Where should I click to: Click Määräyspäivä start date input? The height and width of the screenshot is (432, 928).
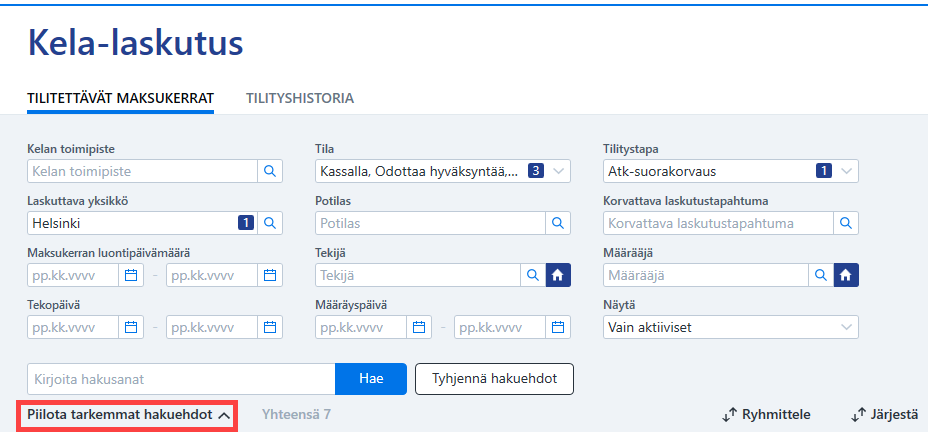(x=361, y=327)
